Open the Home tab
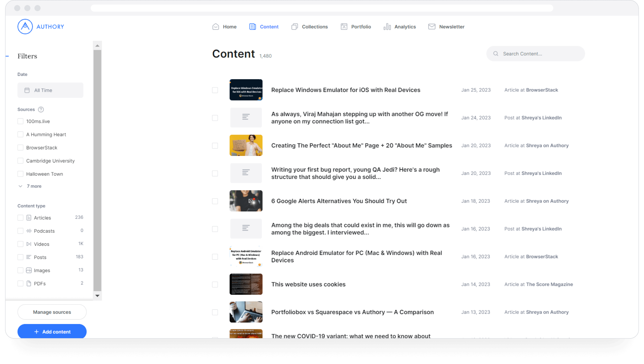The image size is (644, 364). click(x=224, y=27)
